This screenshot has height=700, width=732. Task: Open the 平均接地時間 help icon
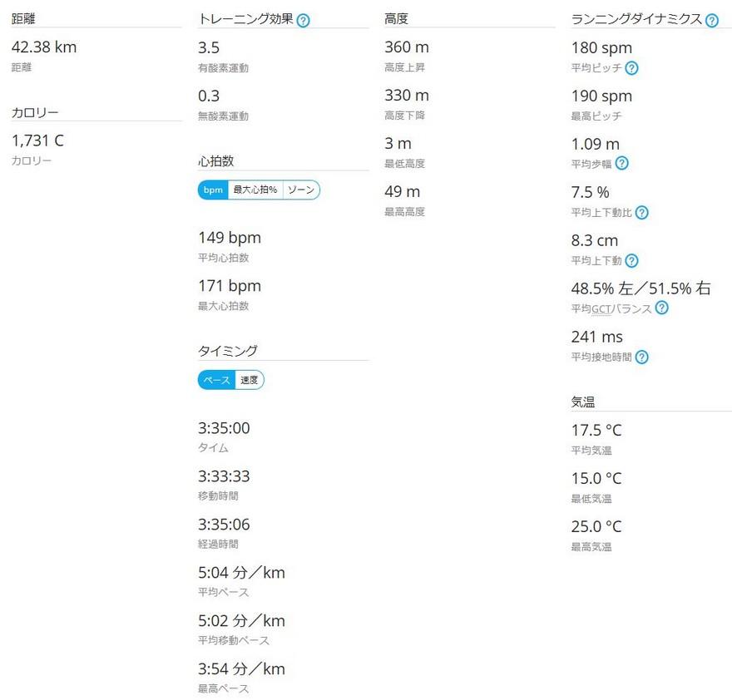point(641,357)
